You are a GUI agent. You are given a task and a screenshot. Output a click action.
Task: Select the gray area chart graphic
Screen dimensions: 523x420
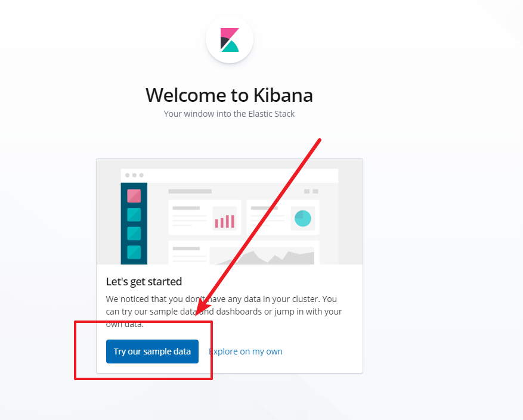pyautogui.click(x=262, y=257)
